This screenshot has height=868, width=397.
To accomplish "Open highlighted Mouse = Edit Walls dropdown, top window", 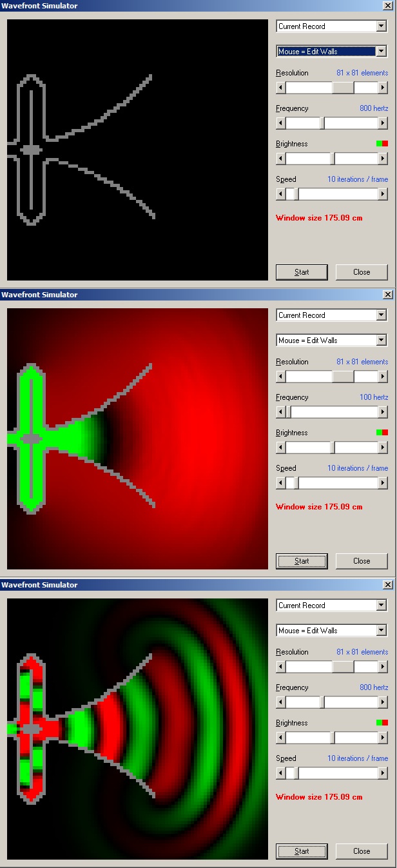I will 332,52.
